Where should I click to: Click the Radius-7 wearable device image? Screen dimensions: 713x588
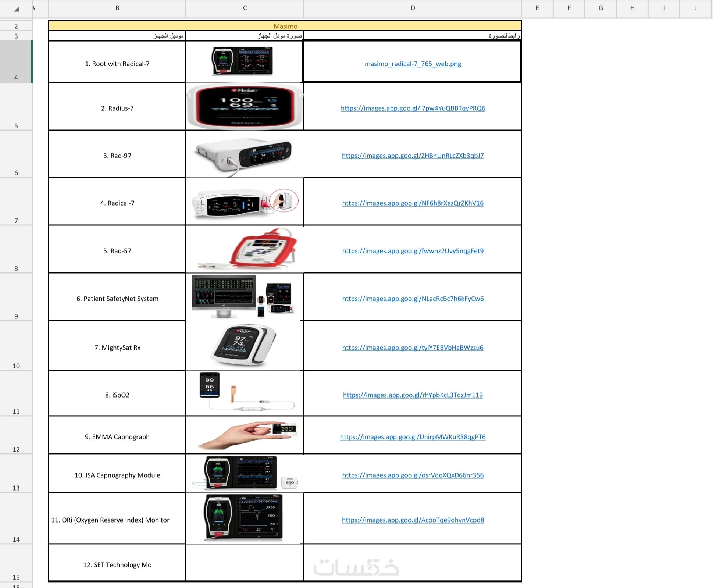click(245, 107)
